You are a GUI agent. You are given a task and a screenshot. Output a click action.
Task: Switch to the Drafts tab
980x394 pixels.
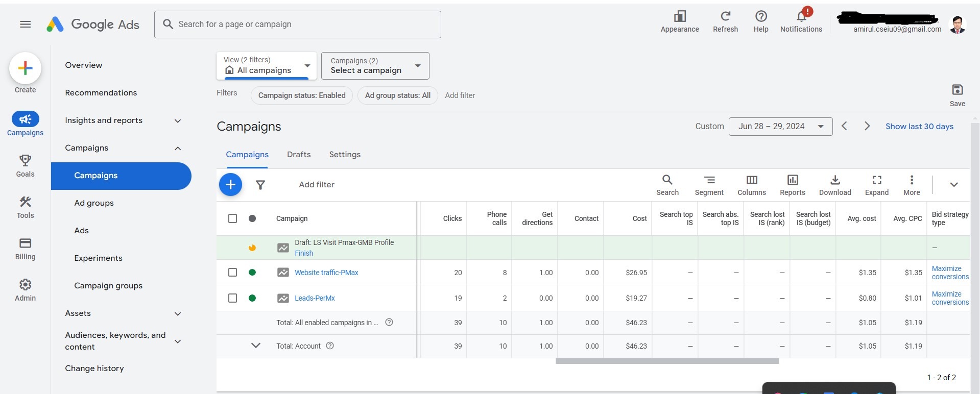coord(299,155)
